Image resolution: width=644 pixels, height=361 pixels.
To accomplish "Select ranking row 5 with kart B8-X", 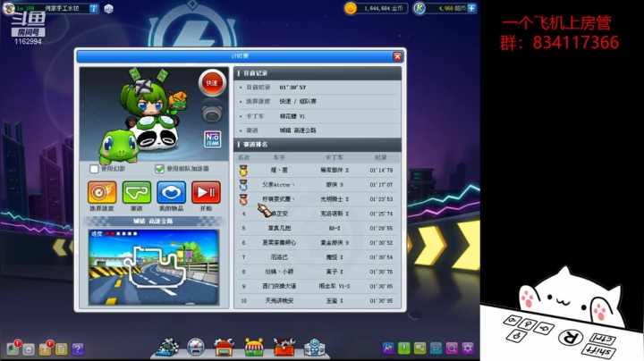I will click(x=318, y=228).
